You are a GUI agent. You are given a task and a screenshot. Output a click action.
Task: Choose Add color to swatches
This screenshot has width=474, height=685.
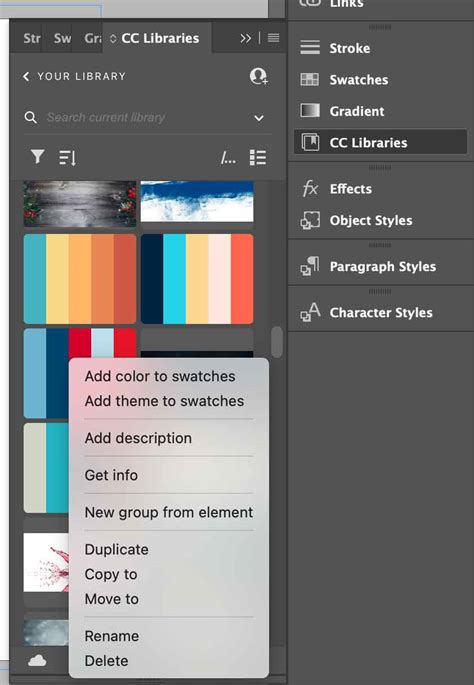point(160,376)
